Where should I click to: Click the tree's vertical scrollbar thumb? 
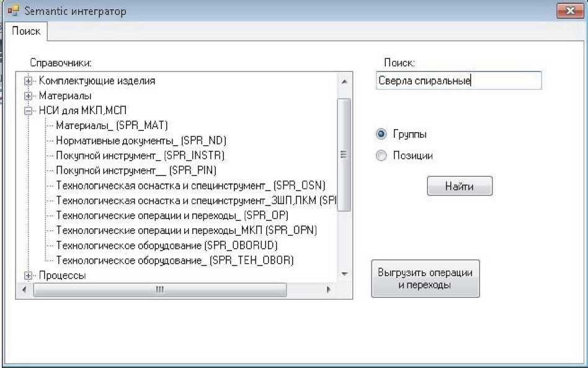coord(344,155)
